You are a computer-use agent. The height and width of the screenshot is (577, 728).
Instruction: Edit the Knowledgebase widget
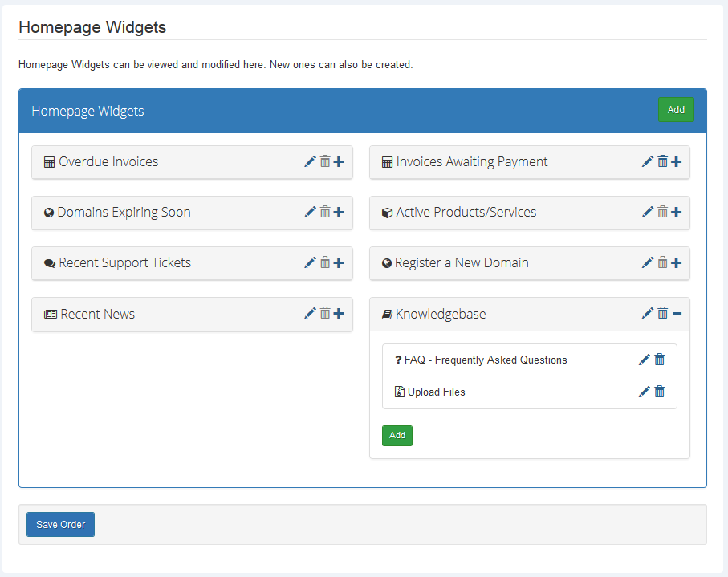click(x=648, y=313)
